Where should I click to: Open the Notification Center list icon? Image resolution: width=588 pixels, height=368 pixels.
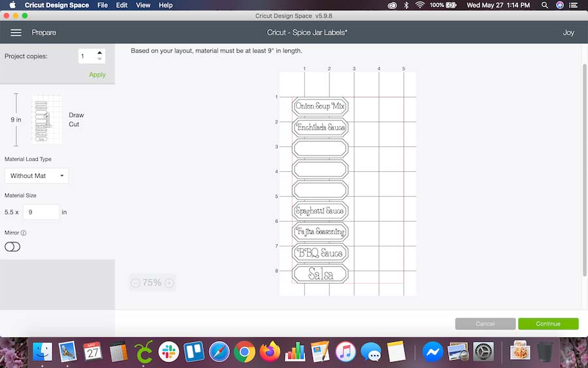pos(573,5)
